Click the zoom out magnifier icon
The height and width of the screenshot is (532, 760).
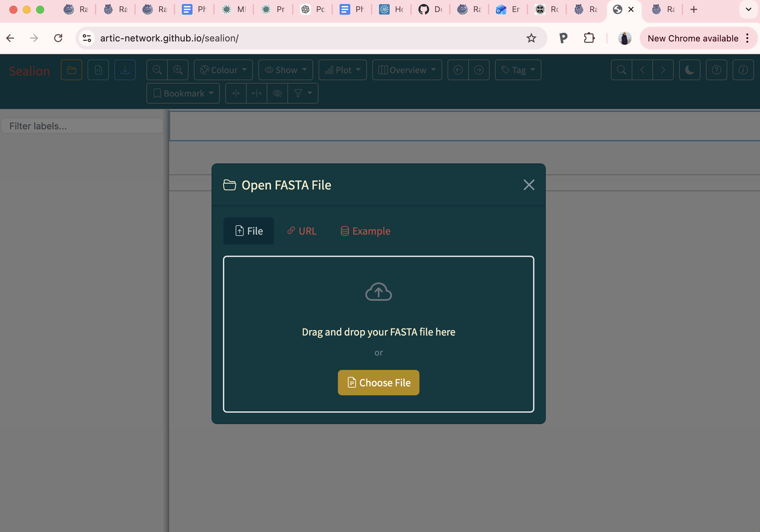tap(157, 70)
